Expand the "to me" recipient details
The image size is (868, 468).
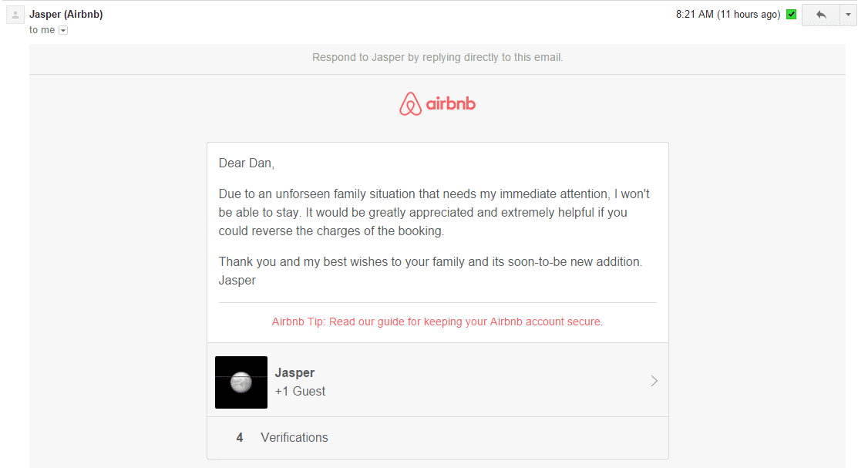pyautogui.click(x=62, y=29)
